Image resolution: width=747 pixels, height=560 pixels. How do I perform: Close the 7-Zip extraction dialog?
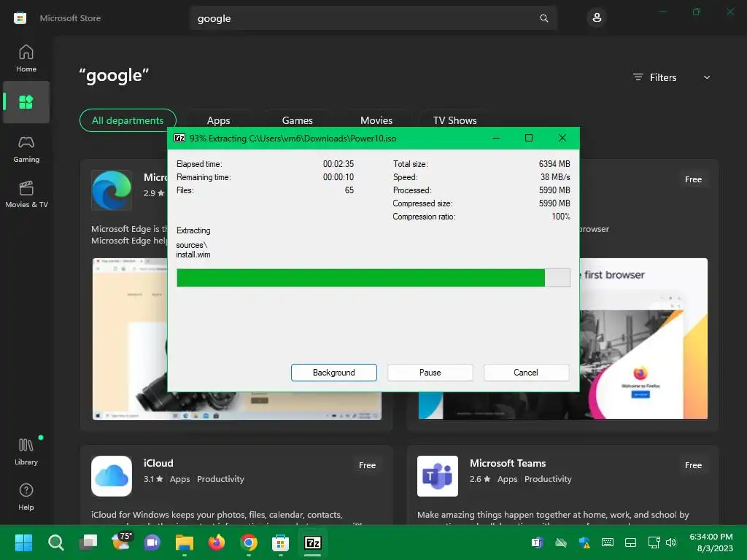(x=562, y=138)
